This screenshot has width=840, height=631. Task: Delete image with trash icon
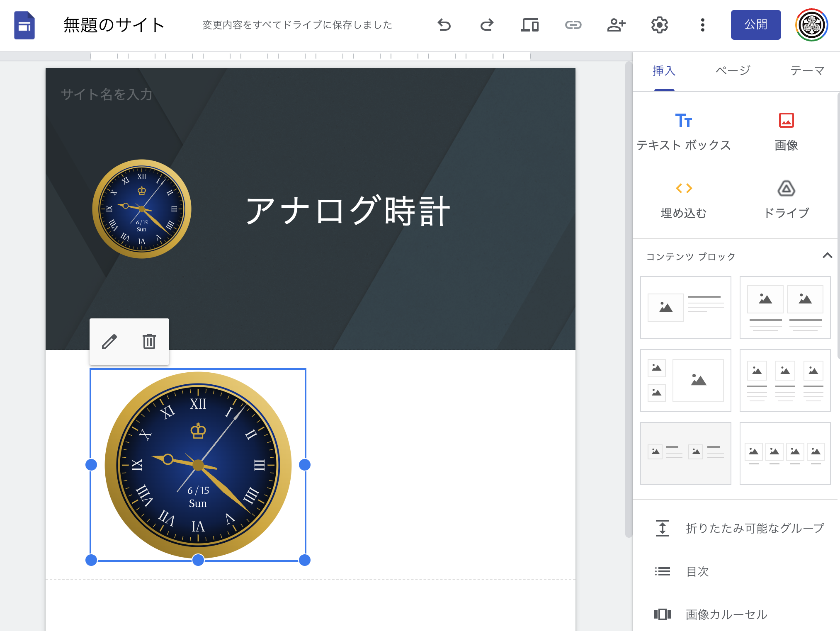pos(149,342)
